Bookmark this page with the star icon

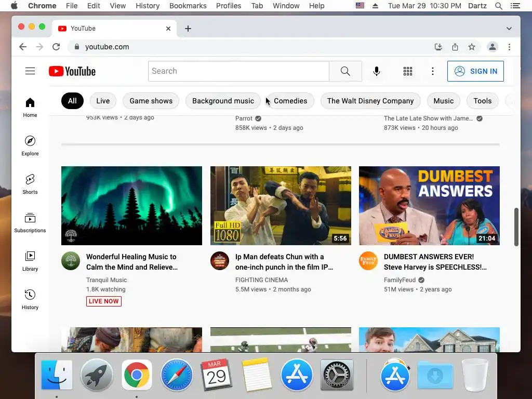(472, 47)
